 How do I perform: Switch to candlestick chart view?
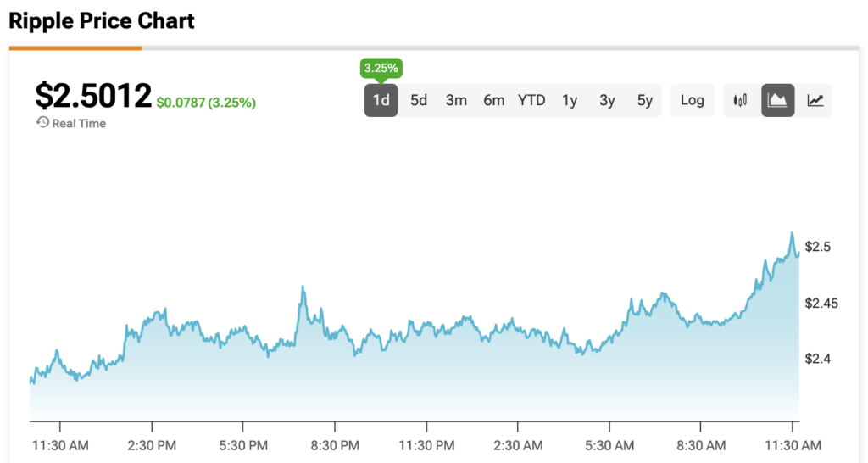click(741, 100)
